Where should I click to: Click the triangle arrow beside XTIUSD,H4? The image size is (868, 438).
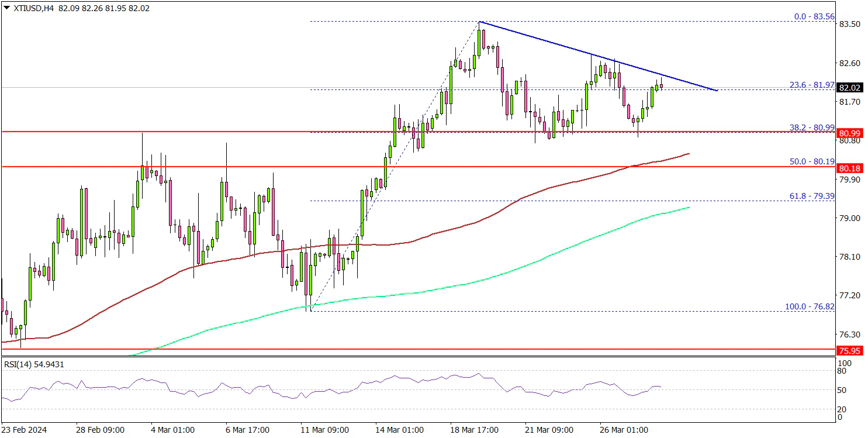pos(6,8)
